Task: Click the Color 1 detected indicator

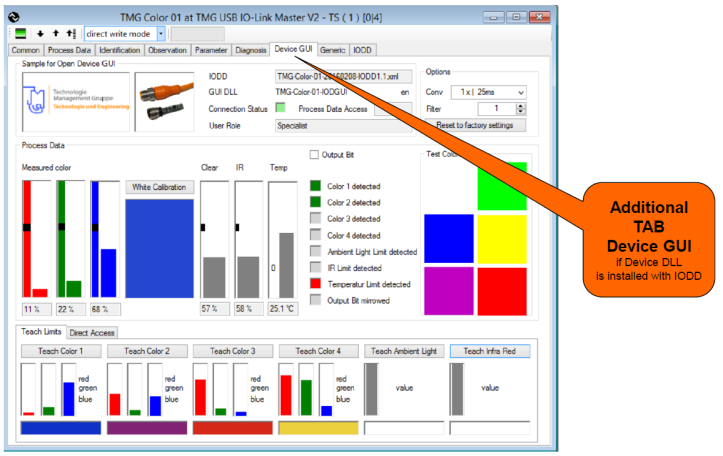Action: (315, 186)
